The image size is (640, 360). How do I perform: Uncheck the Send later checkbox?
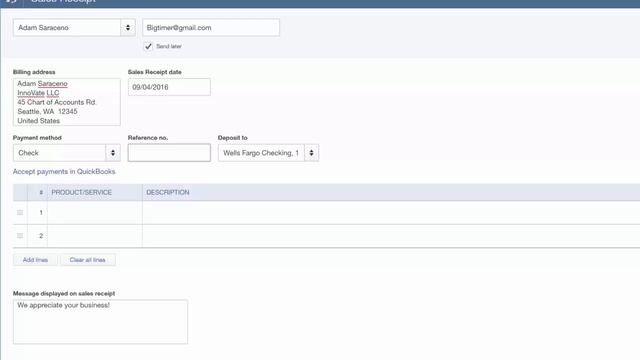point(148,46)
